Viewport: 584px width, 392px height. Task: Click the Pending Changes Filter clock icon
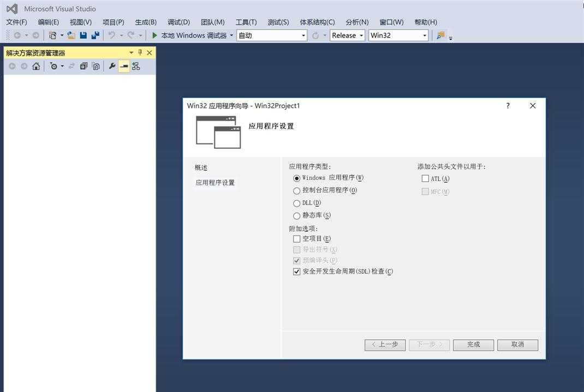[53, 66]
